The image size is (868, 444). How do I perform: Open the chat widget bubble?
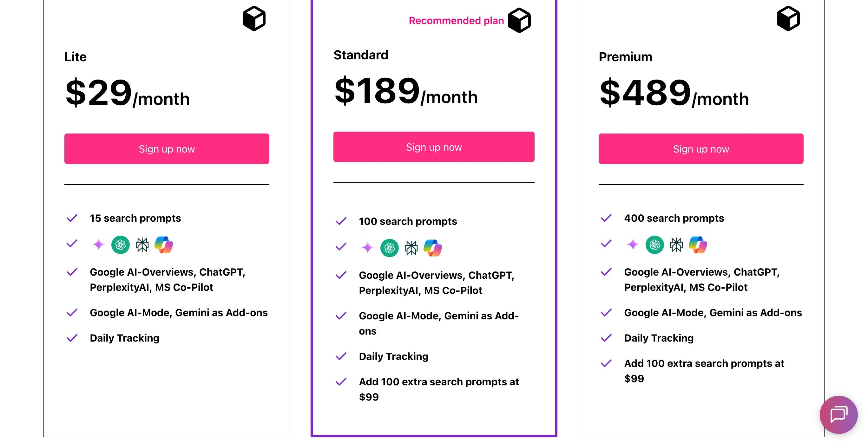pyautogui.click(x=838, y=415)
